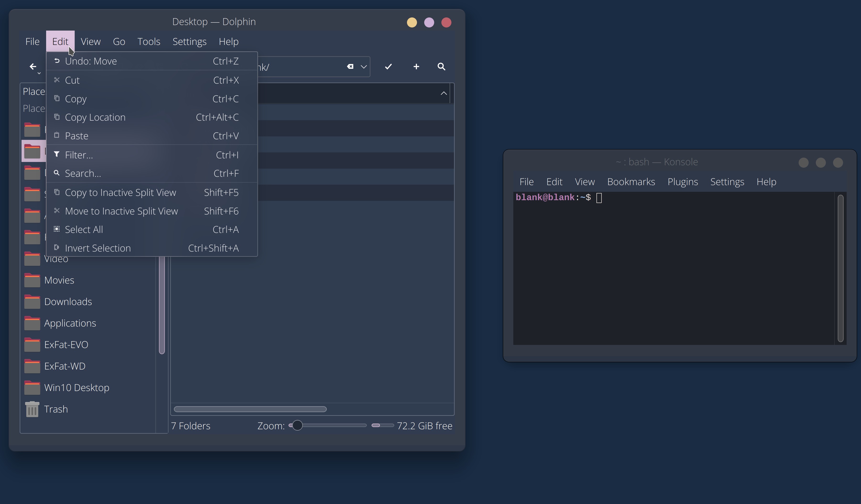Image resolution: width=861 pixels, height=504 pixels.
Task: Click the Downloads folder icon in Places
Action: (32, 302)
